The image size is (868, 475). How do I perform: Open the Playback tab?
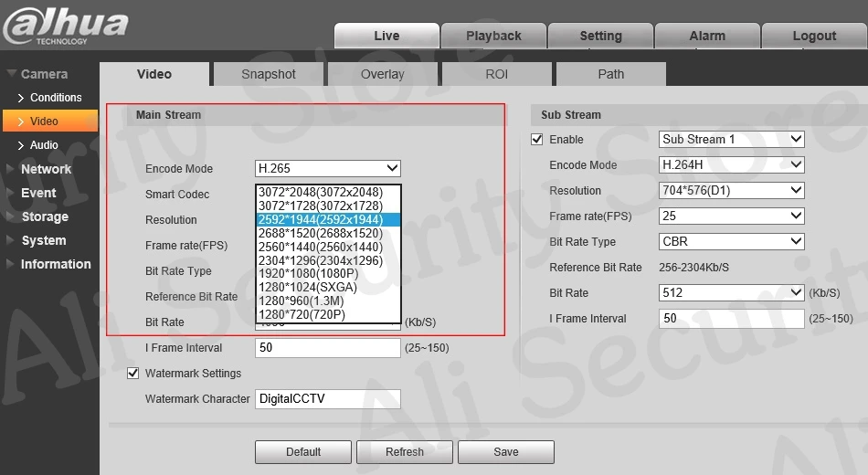pos(493,36)
